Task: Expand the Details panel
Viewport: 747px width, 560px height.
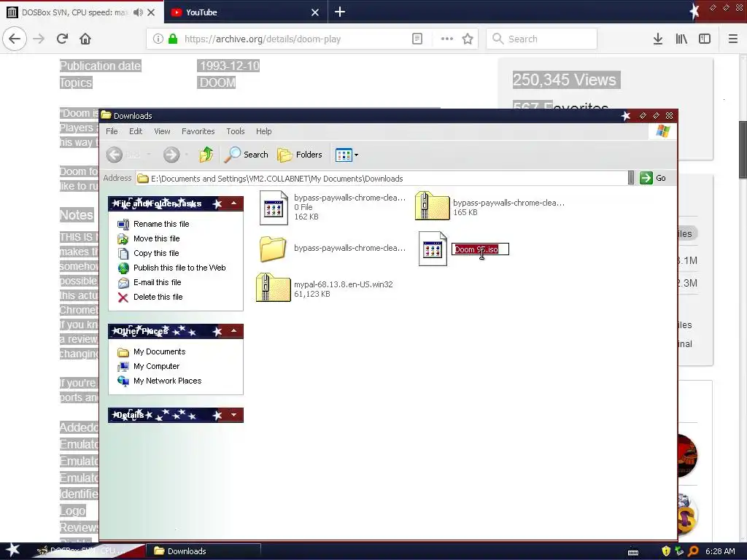Action: click(234, 415)
